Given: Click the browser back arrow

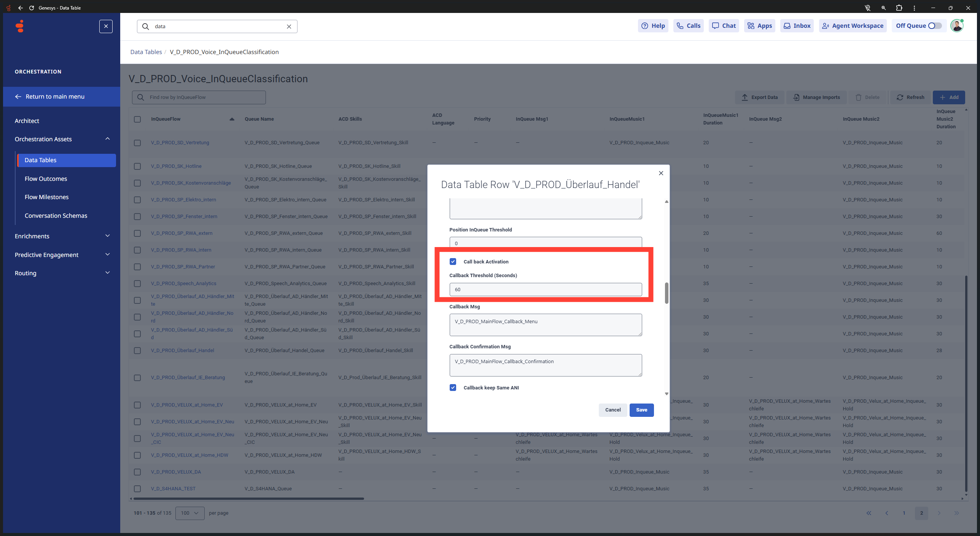Looking at the screenshot, I should click(x=21, y=8).
